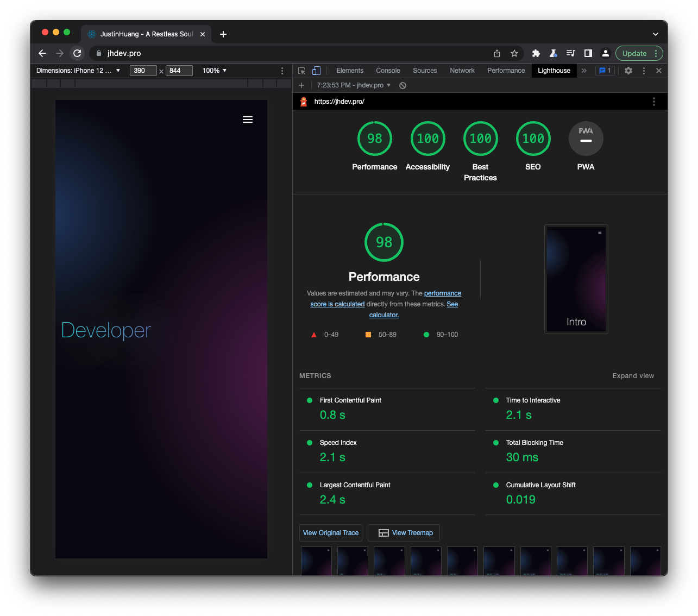The width and height of the screenshot is (698, 616).
Task: Click the Largest Contentful Paint value 2.4 s
Action: 332,500
